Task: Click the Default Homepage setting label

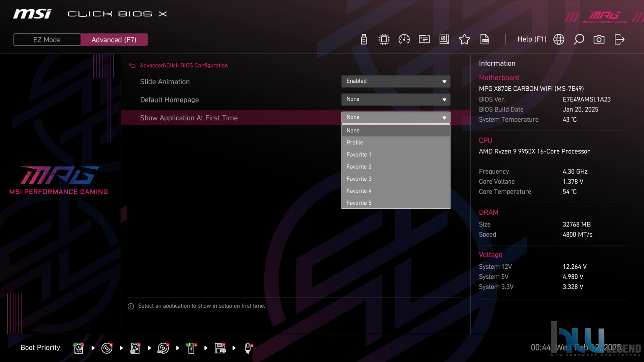Action: (x=170, y=100)
